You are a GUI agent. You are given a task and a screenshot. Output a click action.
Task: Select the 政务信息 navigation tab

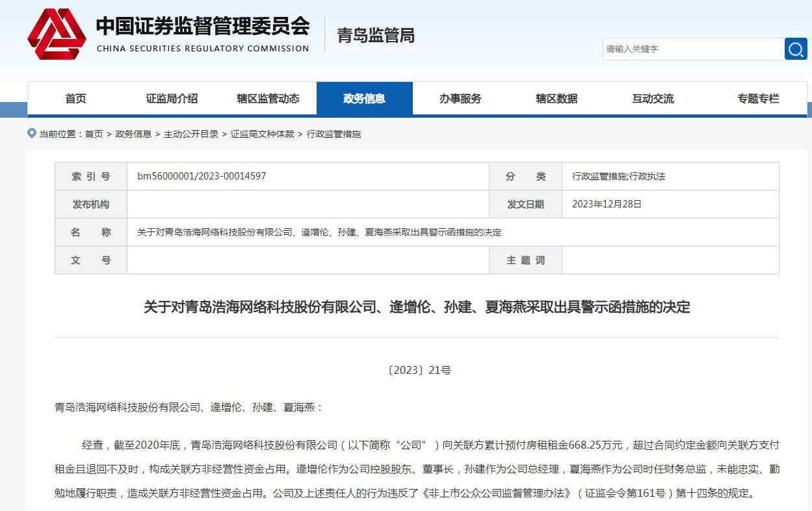[x=365, y=98]
